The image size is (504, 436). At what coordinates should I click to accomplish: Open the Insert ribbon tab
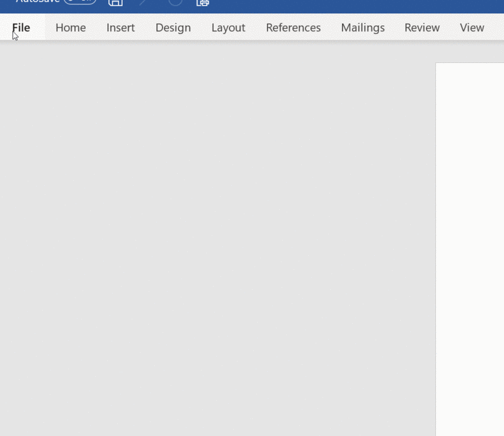tap(120, 28)
